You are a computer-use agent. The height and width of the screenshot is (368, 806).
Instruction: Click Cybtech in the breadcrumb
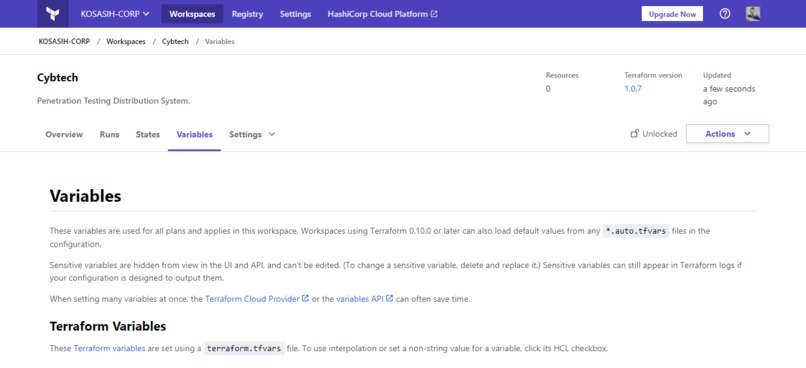tap(175, 41)
